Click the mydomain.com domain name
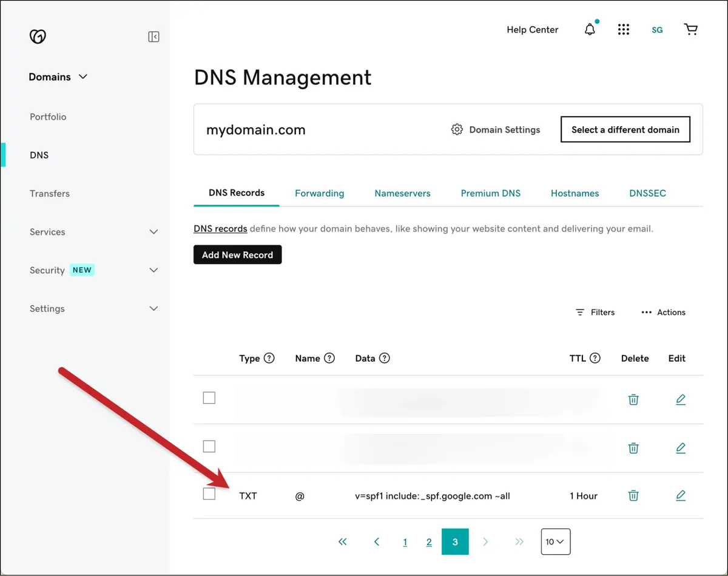The height and width of the screenshot is (576, 728). 256,129
